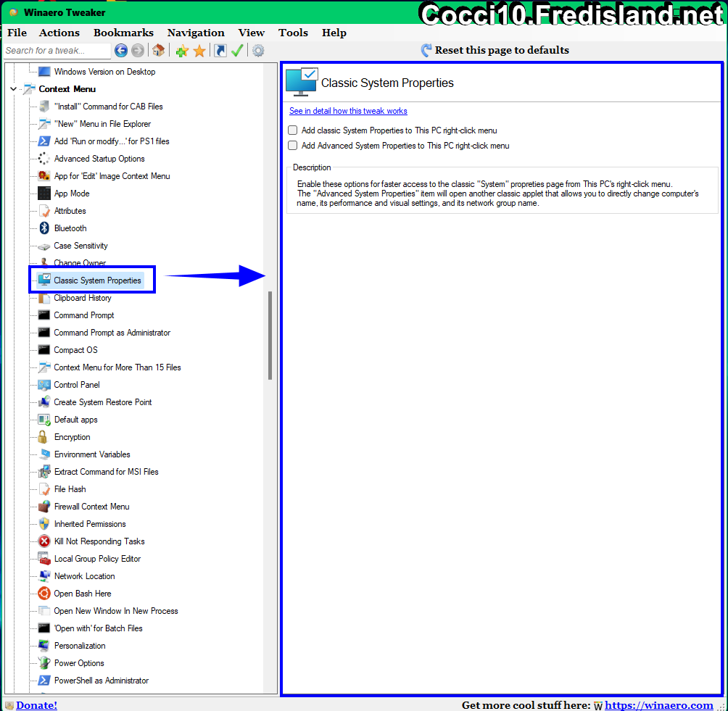Enable Add Advanced System Properties checkbox

tap(292, 146)
